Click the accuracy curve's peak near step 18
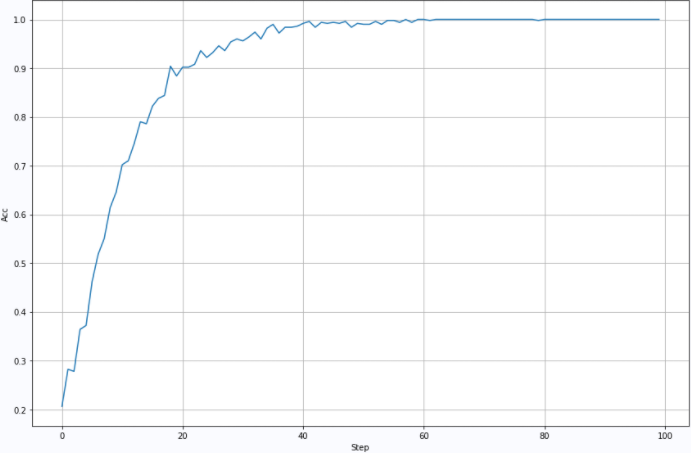The width and height of the screenshot is (691, 453). coord(171,67)
